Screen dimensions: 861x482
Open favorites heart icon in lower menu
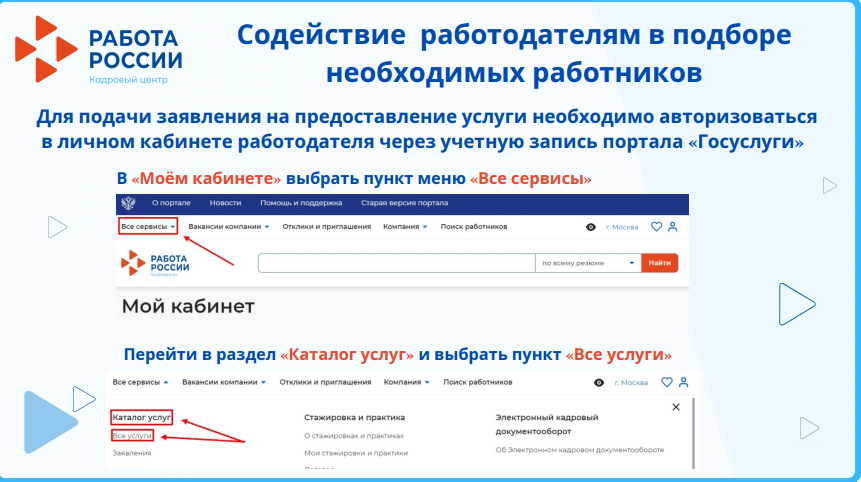tap(667, 382)
